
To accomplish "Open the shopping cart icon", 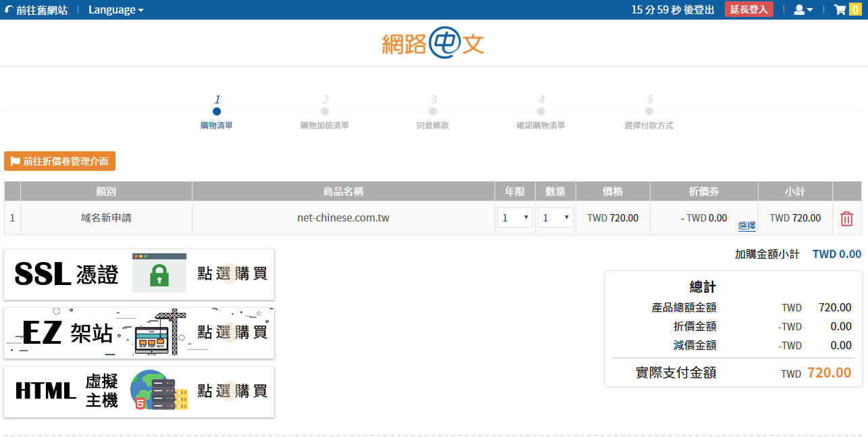I will pyautogui.click(x=840, y=9).
